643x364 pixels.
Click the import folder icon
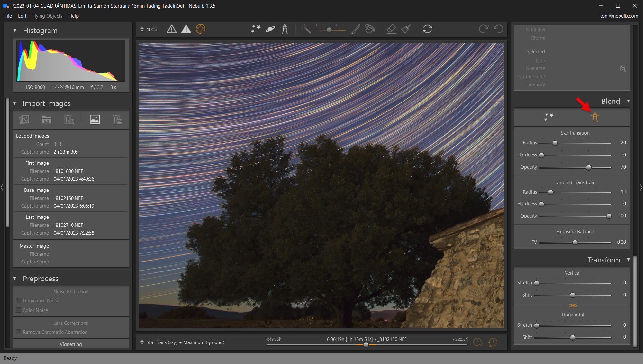47,120
